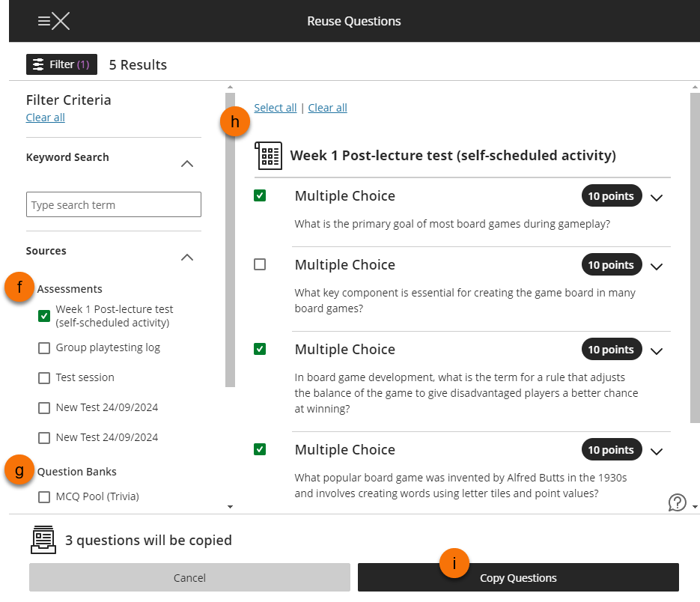Enable the Group playtesting log checkbox

44,347
